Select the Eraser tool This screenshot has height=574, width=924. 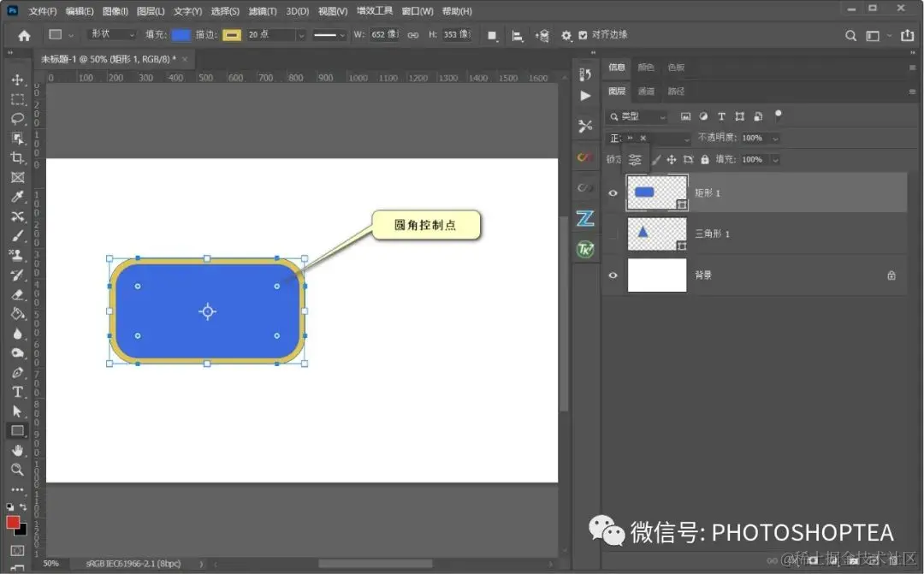coord(18,294)
